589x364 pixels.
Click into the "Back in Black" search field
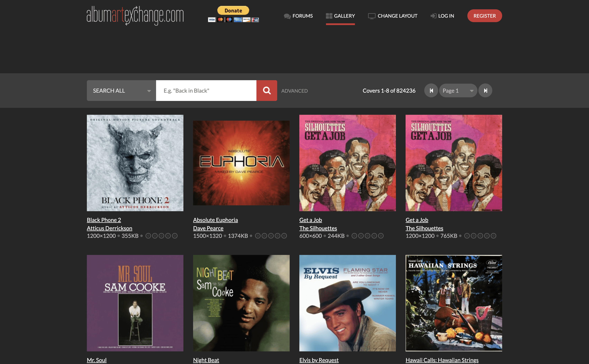click(x=206, y=91)
